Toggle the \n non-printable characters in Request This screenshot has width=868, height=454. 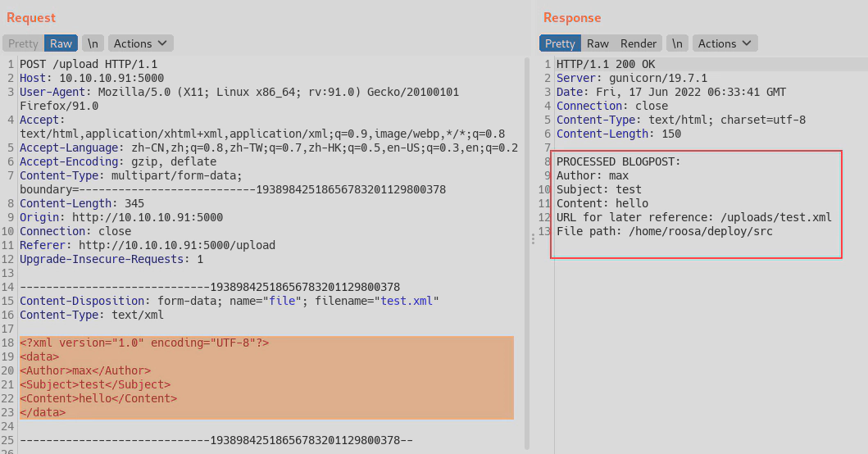tap(93, 43)
